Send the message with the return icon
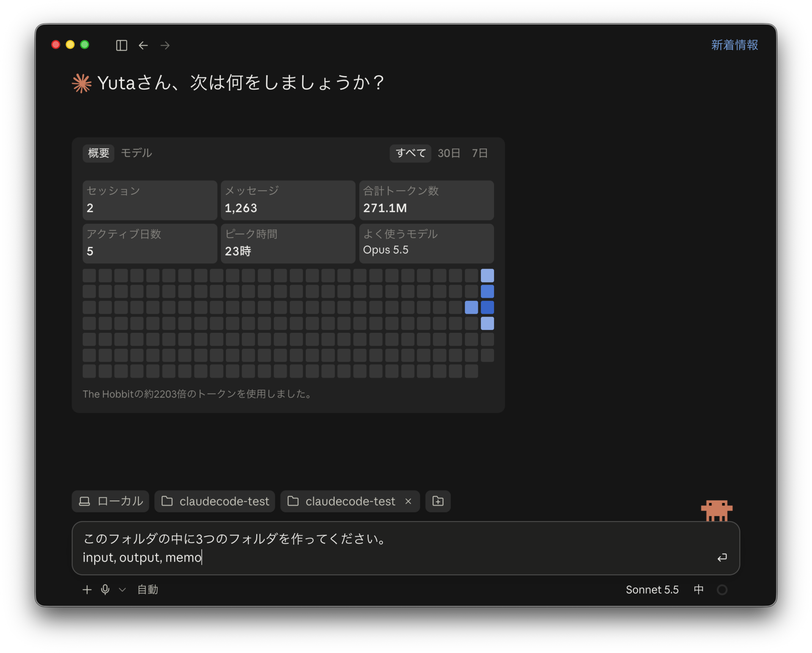The image size is (812, 653). click(x=722, y=557)
